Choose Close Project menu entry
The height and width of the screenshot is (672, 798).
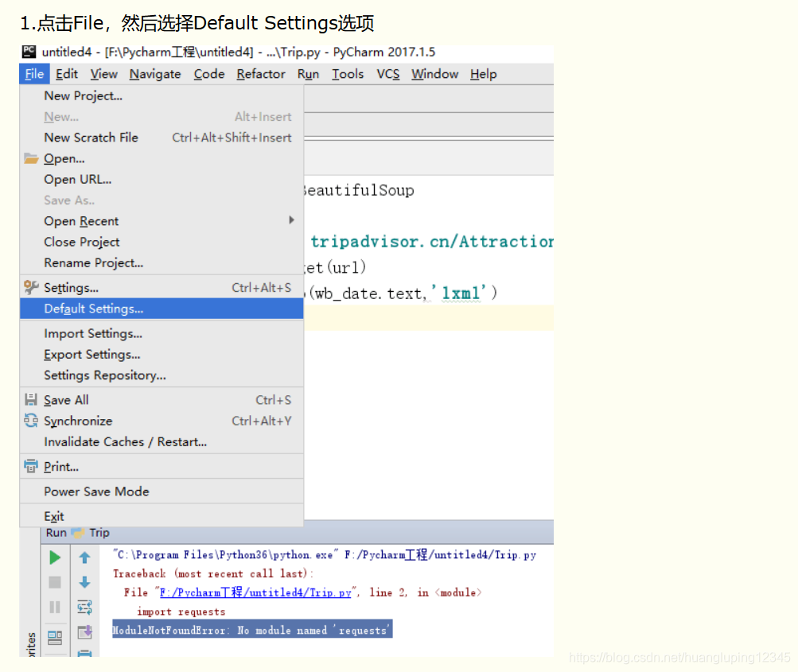pos(162,242)
